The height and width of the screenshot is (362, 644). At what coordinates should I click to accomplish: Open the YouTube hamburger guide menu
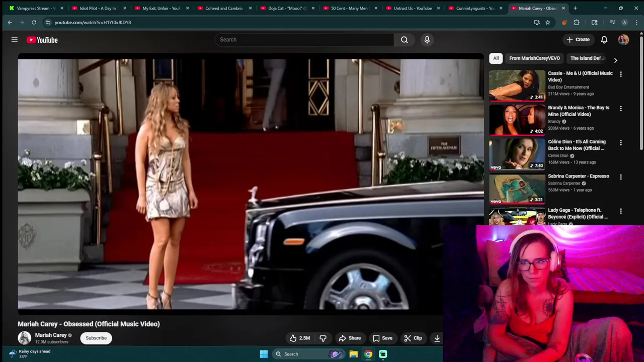15,40
